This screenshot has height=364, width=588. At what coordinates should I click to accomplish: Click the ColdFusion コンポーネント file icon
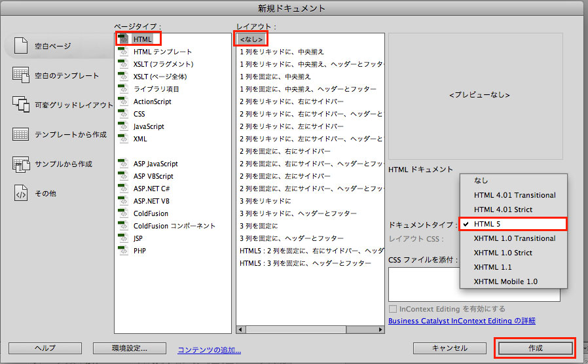pos(123,225)
